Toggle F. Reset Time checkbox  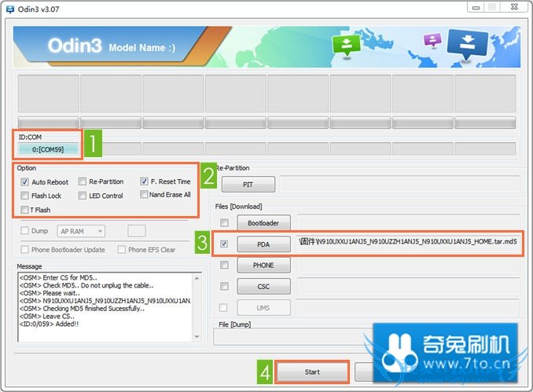(144, 181)
